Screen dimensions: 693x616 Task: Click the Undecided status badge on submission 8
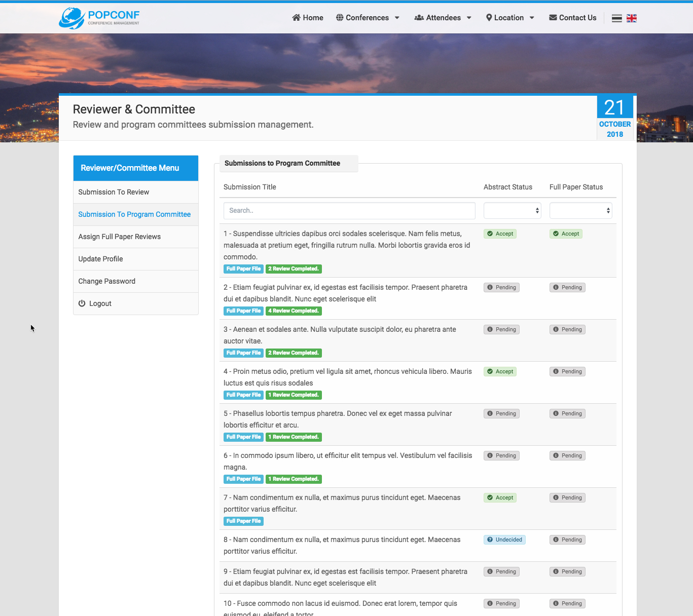click(x=504, y=540)
